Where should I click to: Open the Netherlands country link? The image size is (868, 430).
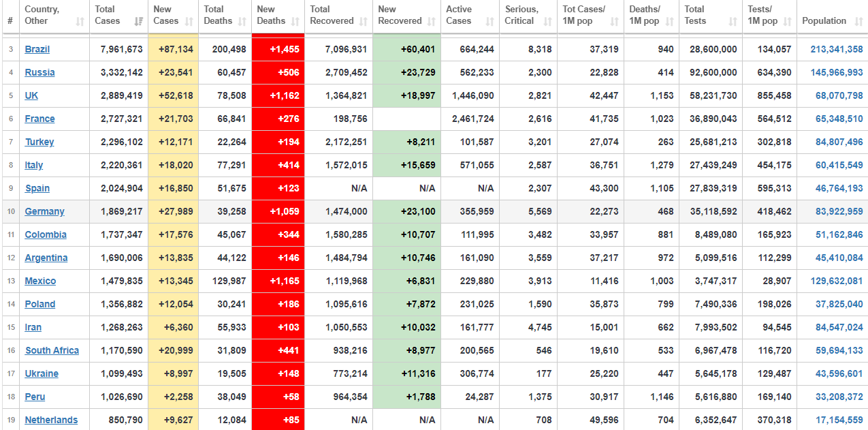[x=52, y=420]
